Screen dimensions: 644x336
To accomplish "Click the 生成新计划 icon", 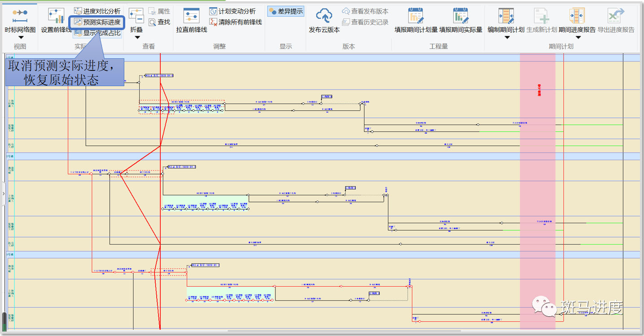I will click(x=542, y=16).
